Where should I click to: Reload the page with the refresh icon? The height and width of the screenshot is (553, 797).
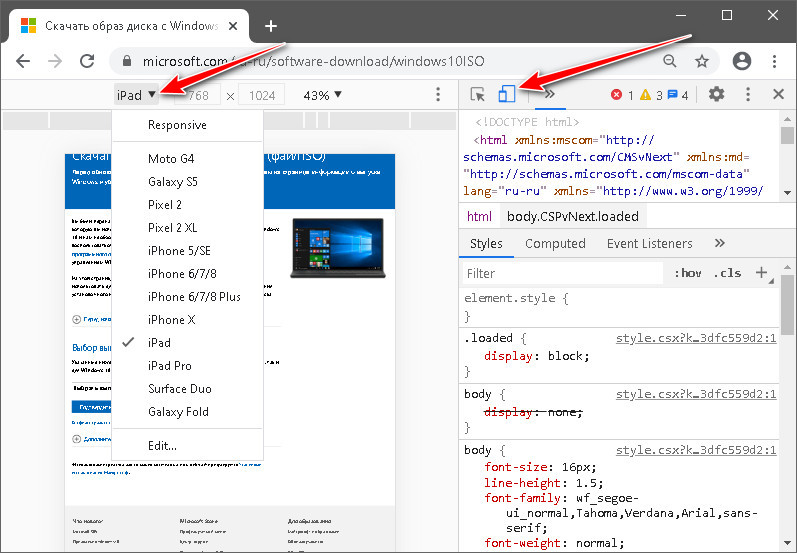point(87,61)
